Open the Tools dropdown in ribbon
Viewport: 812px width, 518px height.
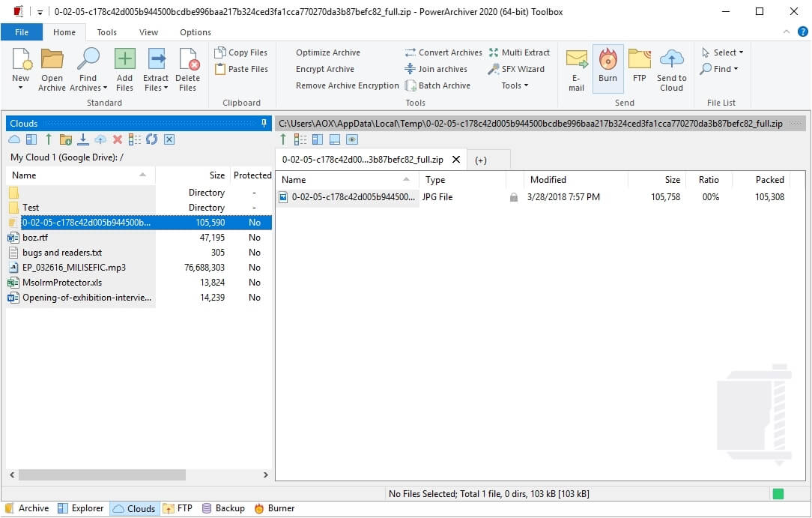pyautogui.click(x=515, y=85)
